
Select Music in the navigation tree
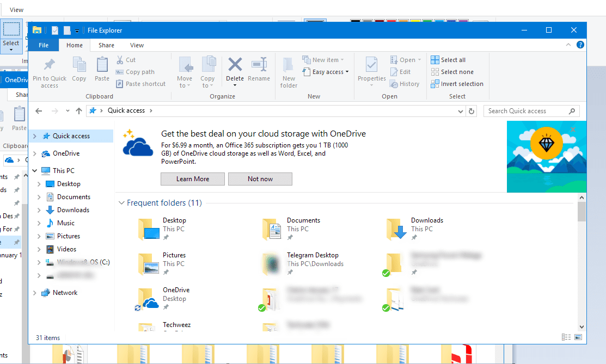point(66,223)
